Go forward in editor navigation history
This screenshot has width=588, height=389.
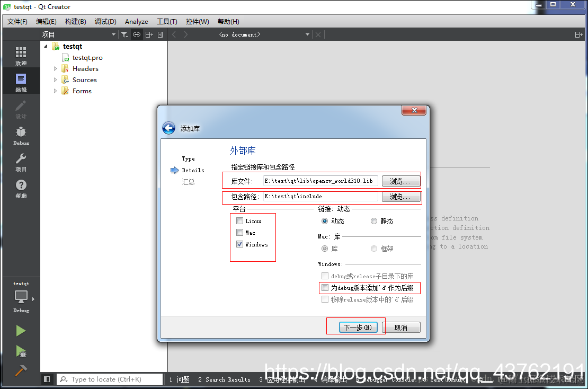coord(186,34)
